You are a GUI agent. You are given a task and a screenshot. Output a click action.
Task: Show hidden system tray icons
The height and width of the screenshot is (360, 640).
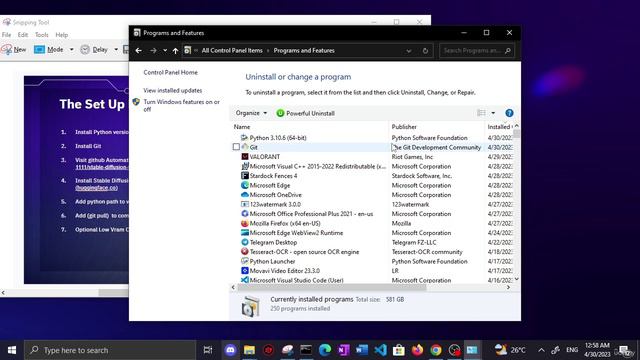pos(541,350)
